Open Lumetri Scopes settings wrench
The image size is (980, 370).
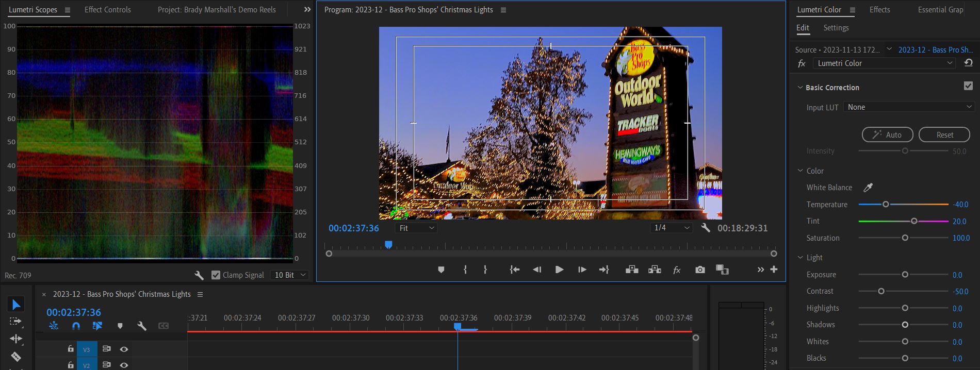point(199,275)
